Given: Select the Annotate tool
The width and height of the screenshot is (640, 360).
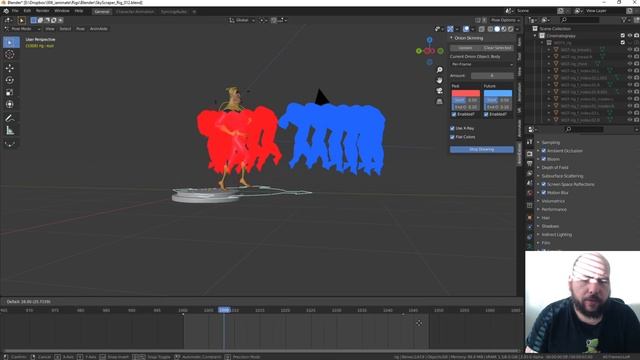Looking at the screenshot, I should (10, 118).
